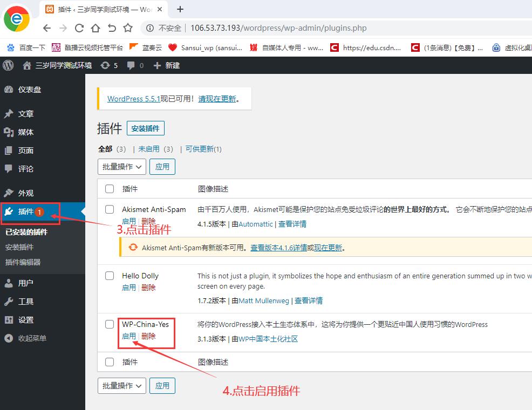The height and width of the screenshot is (410, 532).
Task: Click the select-all checkbox in the table header
Action: tap(110, 189)
